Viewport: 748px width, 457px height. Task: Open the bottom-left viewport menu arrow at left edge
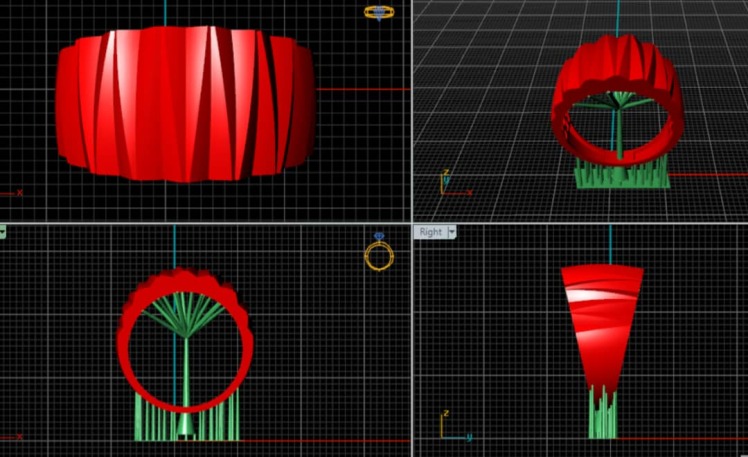[3, 232]
